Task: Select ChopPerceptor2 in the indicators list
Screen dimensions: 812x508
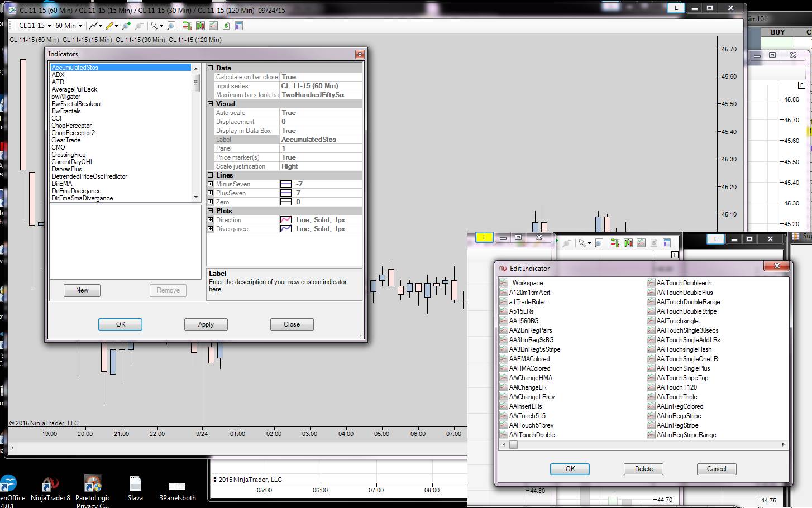Action: pos(73,133)
